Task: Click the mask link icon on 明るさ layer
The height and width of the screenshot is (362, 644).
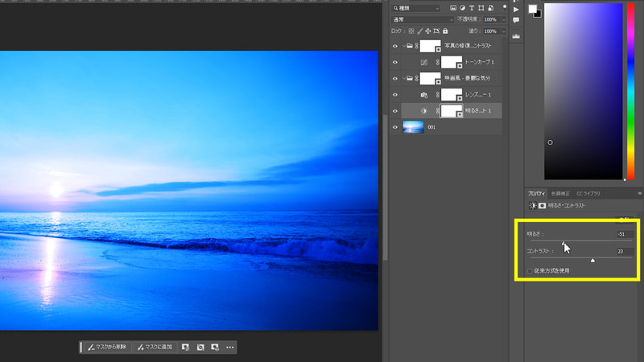Action: (437, 111)
